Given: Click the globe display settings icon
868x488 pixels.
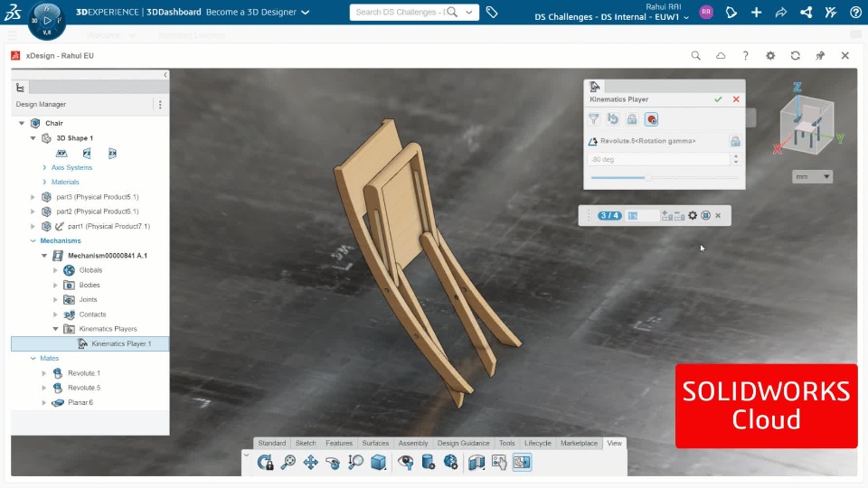Looking at the screenshot, I should pyautogui.click(x=450, y=462).
